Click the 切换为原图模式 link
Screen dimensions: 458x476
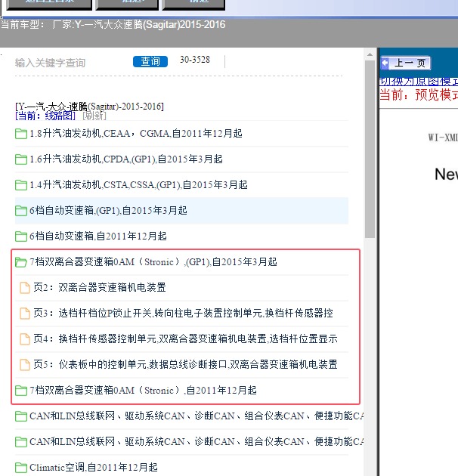(x=418, y=81)
